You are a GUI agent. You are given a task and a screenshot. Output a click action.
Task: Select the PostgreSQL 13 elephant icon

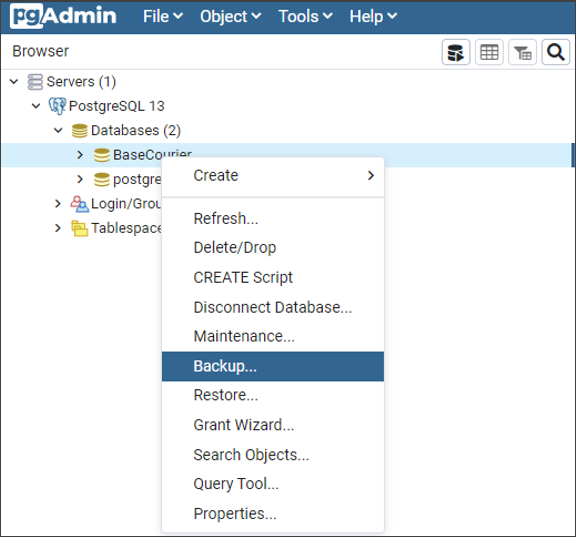(57, 106)
